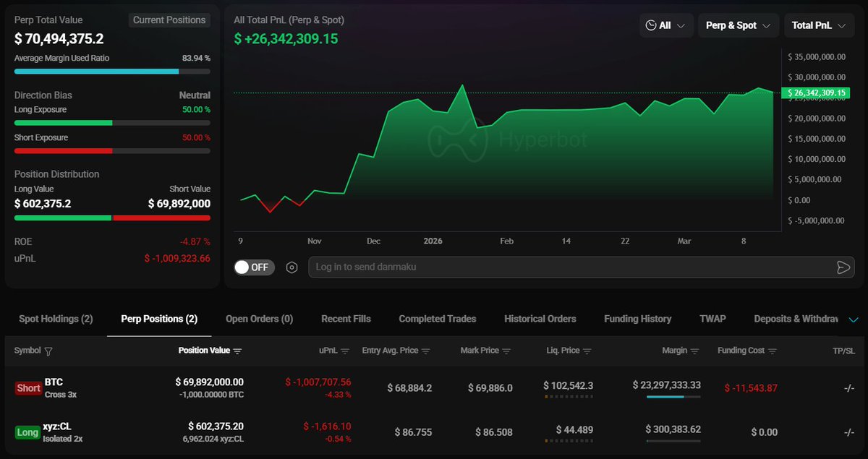Sort by Position Value column icon
868x459 pixels.
(237, 351)
